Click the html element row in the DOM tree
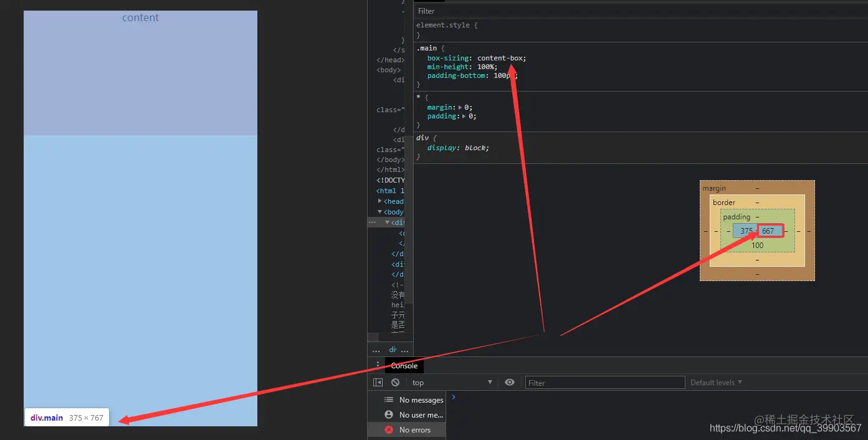The height and width of the screenshot is (440, 868). pos(390,191)
